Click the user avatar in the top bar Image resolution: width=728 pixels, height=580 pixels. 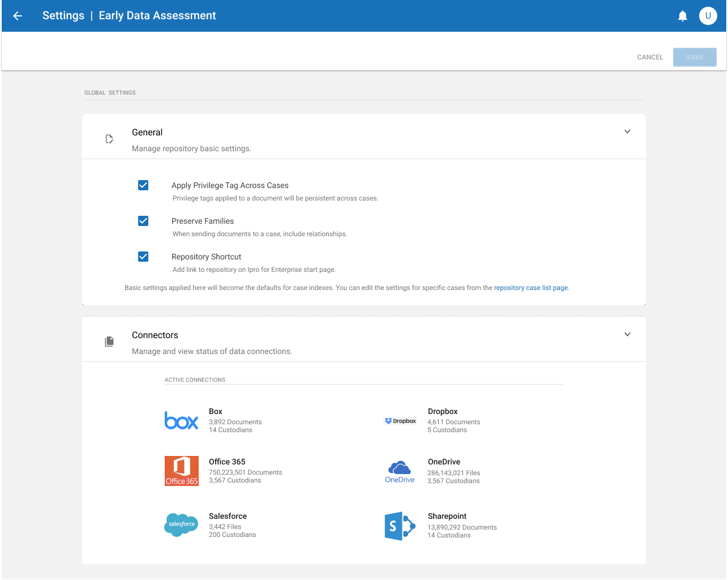[x=708, y=16]
